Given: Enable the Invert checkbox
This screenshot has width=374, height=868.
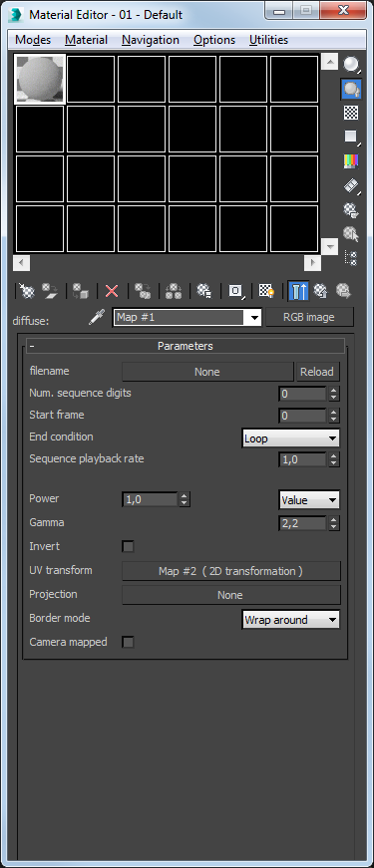Looking at the screenshot, I should 128,547.
